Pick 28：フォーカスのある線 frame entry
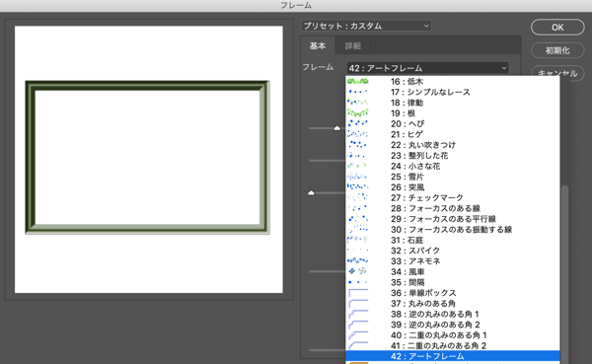592x364 pixels. tap(452, 208)
